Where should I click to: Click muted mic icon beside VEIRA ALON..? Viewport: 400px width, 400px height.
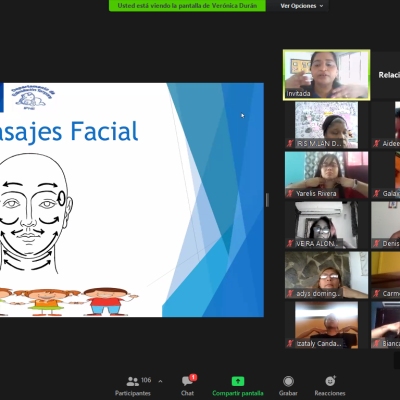(290, 243)
